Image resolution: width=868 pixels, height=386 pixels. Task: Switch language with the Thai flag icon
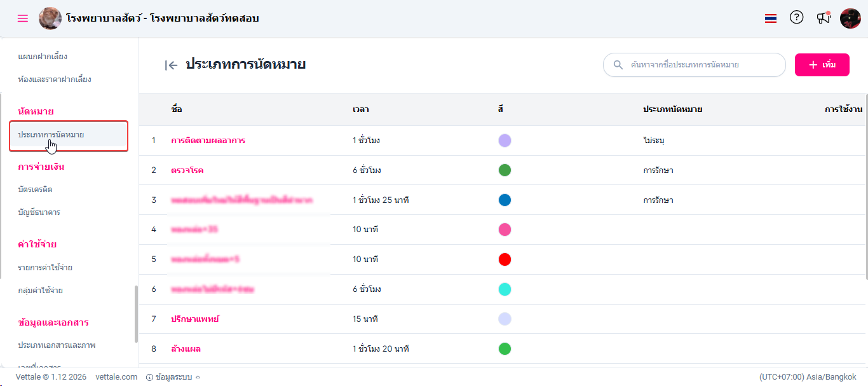coord(771,18)
